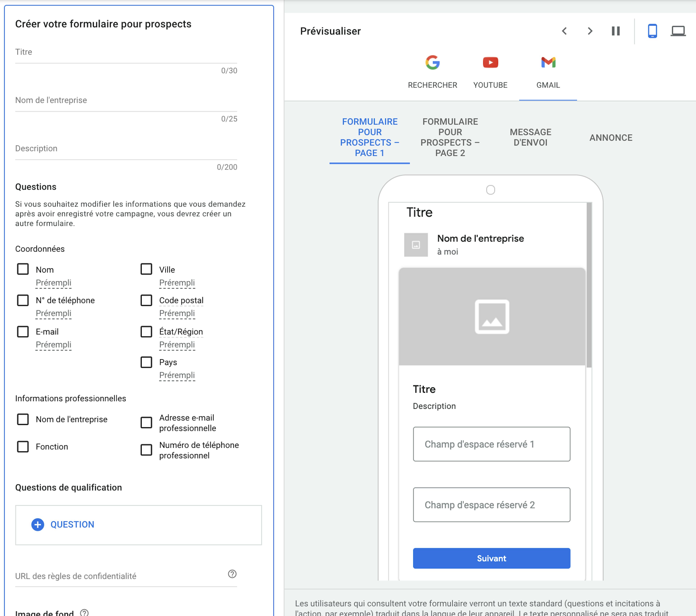The width and height of the screenshot is (696, 616).
Task: Open Prérempli options for Pays
Action: [177, 375]
